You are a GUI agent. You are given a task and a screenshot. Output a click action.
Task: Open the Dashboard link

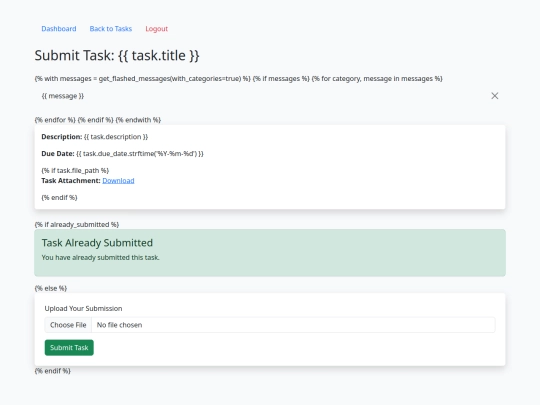[59, 29]
